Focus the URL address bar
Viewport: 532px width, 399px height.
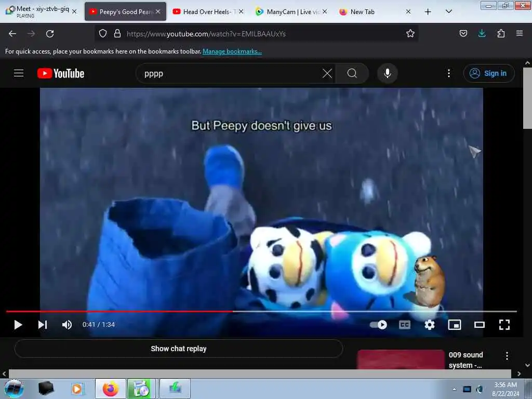tap(258, 34)
